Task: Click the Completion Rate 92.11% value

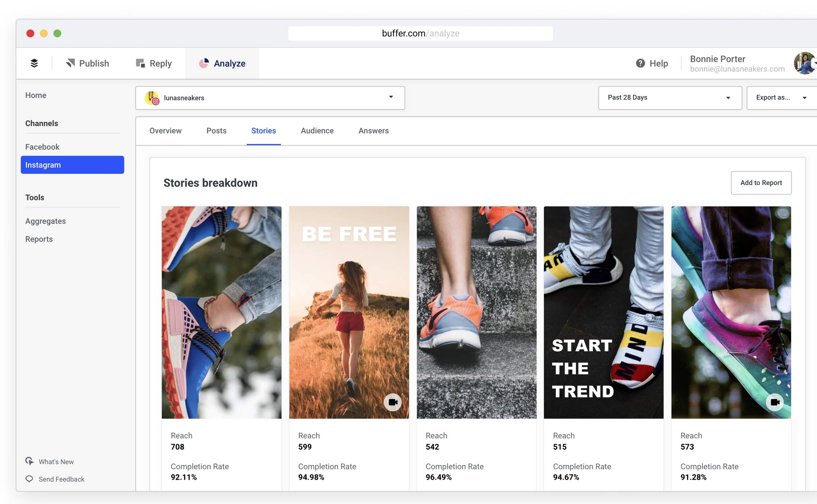Action: pos(184,477)
